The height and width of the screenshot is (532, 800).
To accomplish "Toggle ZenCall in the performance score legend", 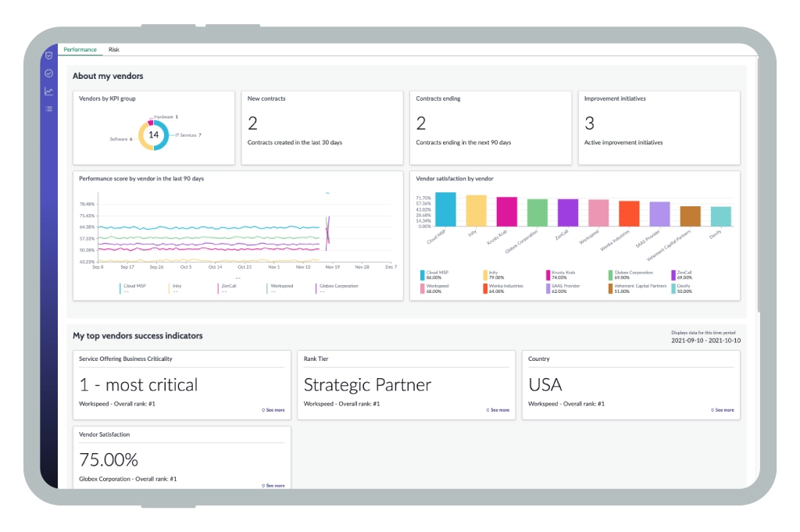I will point(227,289).
